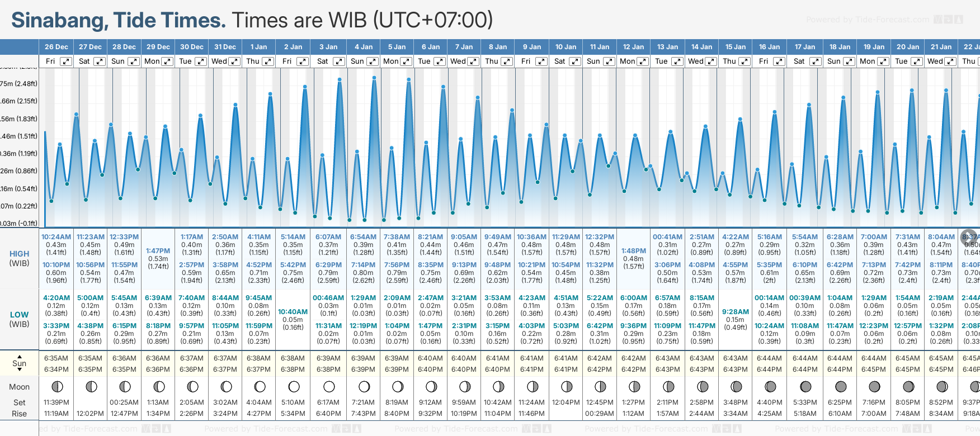
Task: Enlarge the Fri 9 Jan tide column
Action: click(541, 61)
